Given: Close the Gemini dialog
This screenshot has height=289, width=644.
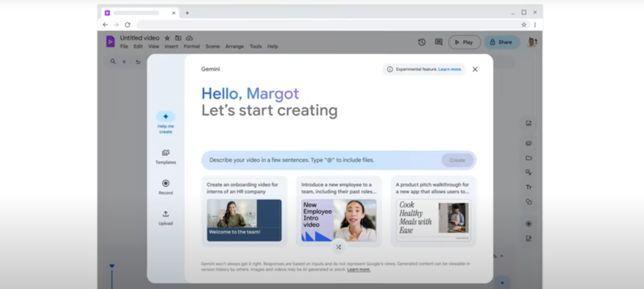Looking at the screenshot, I should coord(475,69).
